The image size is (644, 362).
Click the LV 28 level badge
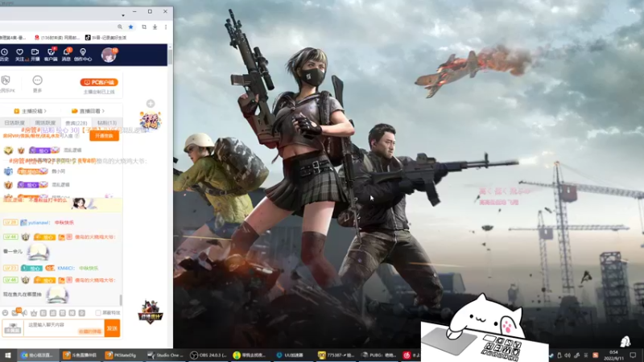coord(10,222)
